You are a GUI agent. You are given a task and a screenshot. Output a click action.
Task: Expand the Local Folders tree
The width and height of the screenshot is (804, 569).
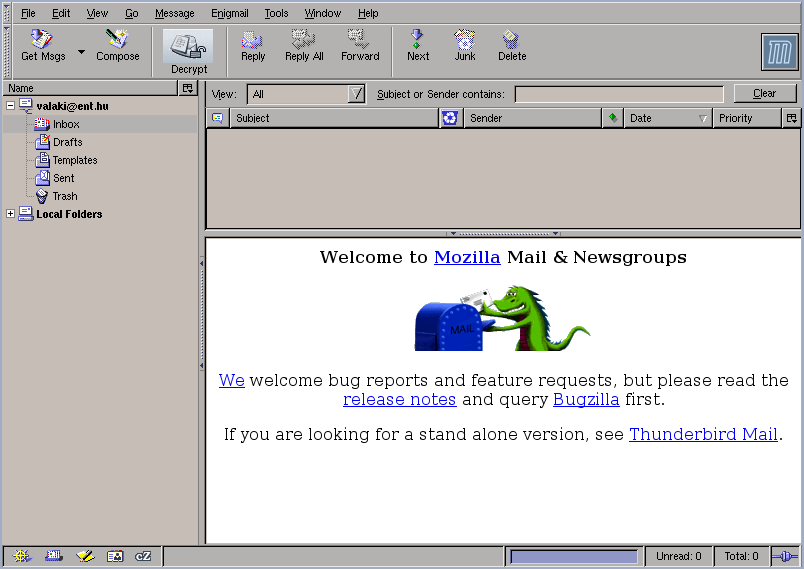tap(10, 214)
